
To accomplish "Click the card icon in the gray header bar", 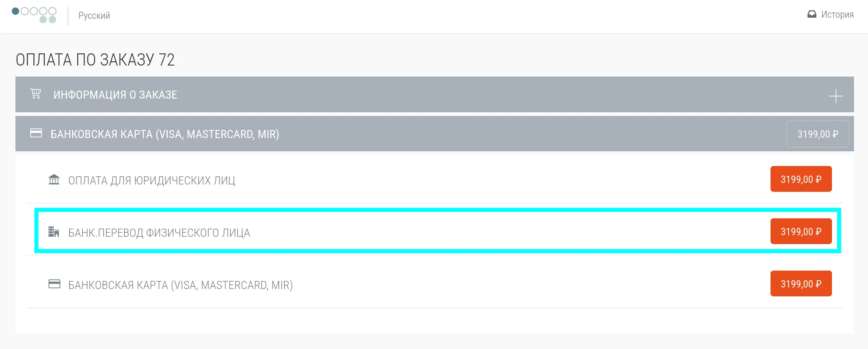I will coord(36,133).
